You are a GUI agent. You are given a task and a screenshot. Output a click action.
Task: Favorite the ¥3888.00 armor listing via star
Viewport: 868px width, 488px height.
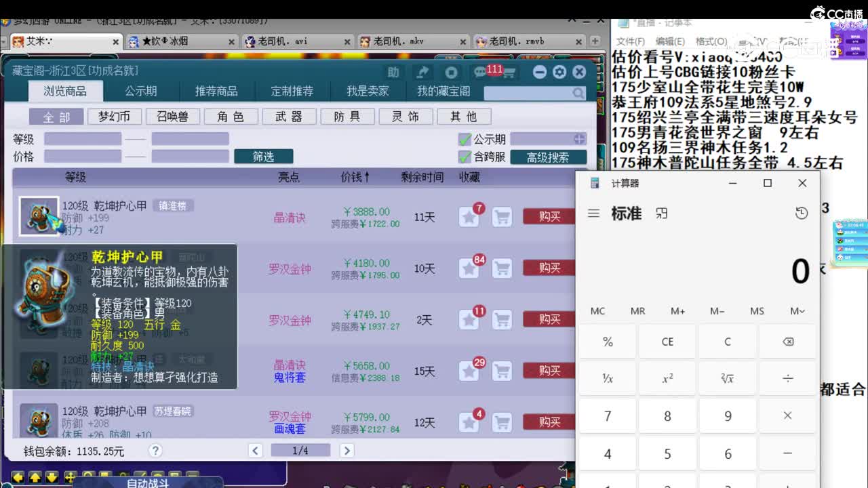(x=469, y=217)
